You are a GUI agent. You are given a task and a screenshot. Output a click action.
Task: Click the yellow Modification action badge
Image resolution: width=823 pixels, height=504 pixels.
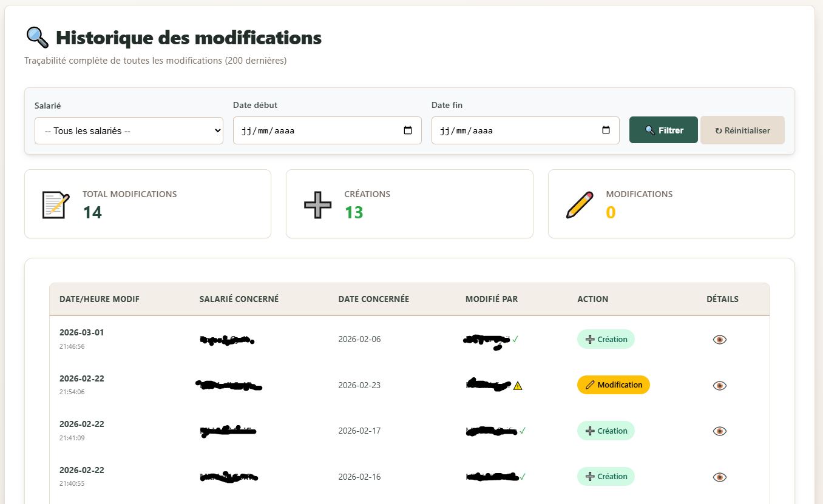613,385
